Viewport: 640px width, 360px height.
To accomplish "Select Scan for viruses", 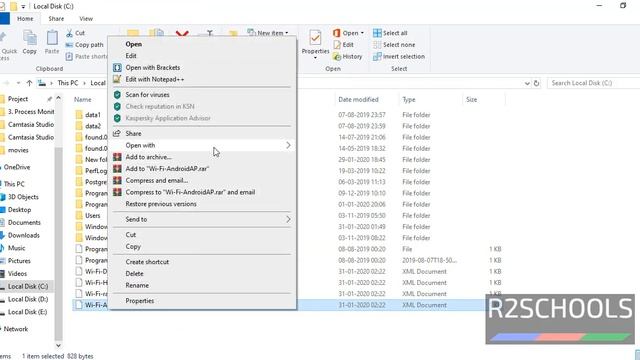I will tap(203, 95).
